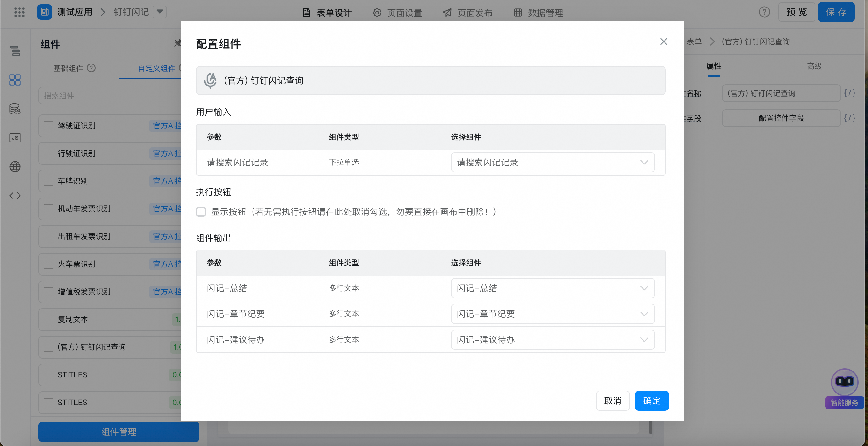
Task: Open the app launcher grid icon
Action: (x=19, y=12)
